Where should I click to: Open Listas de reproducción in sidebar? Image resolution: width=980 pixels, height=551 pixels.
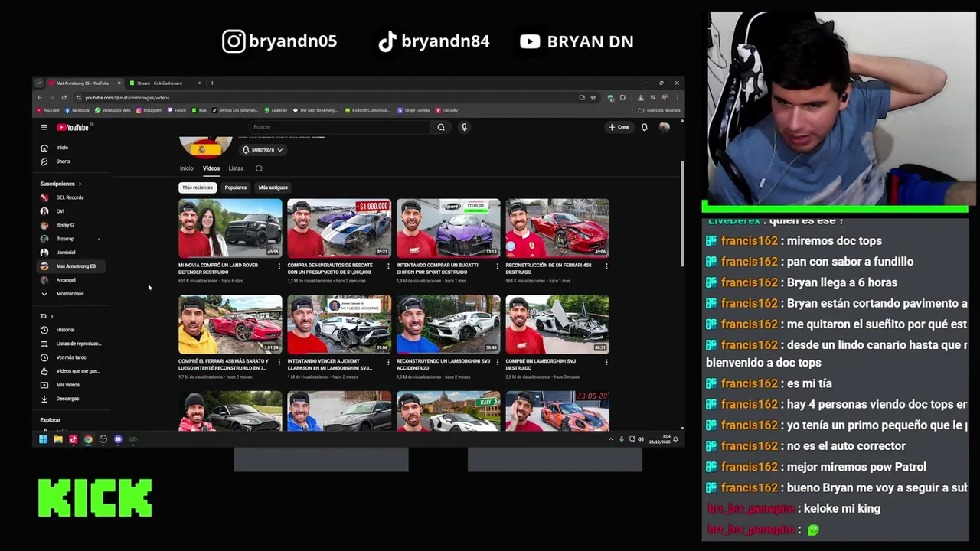click(78, 344)
